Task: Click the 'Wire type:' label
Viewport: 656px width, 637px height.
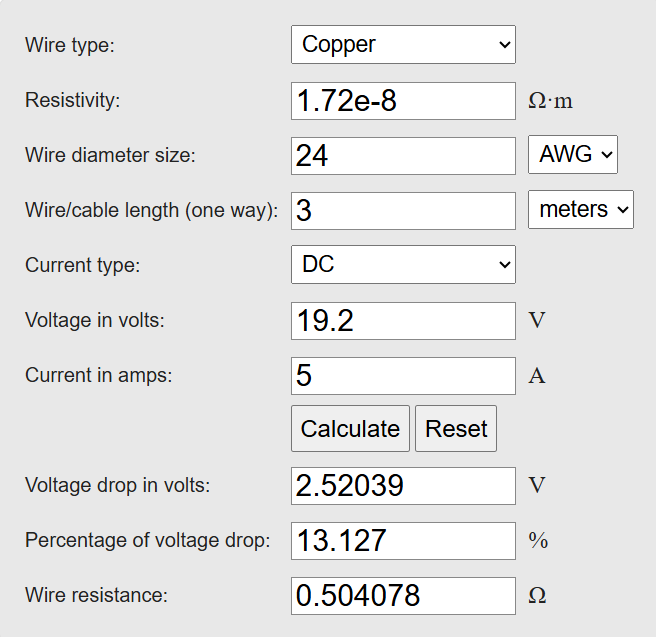Action: [x=69, y=45]
